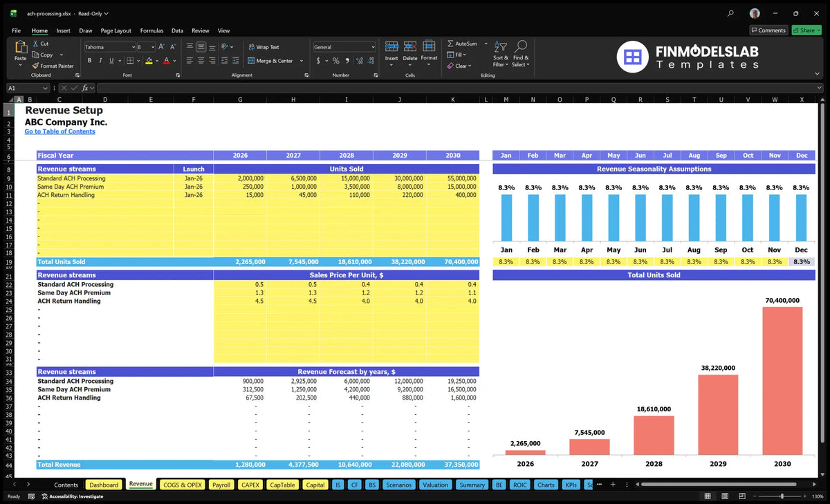Image resolution: width=830 pixels, height=504 pixels.
Task: Center text horizontally in Alignment group
Action: click(201, 61)
